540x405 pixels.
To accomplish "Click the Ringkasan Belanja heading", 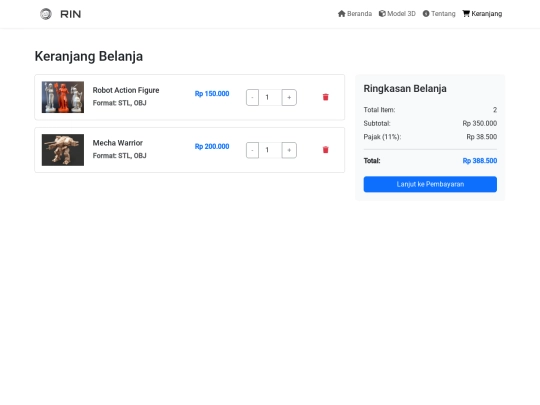I will (x=405, y=89).
